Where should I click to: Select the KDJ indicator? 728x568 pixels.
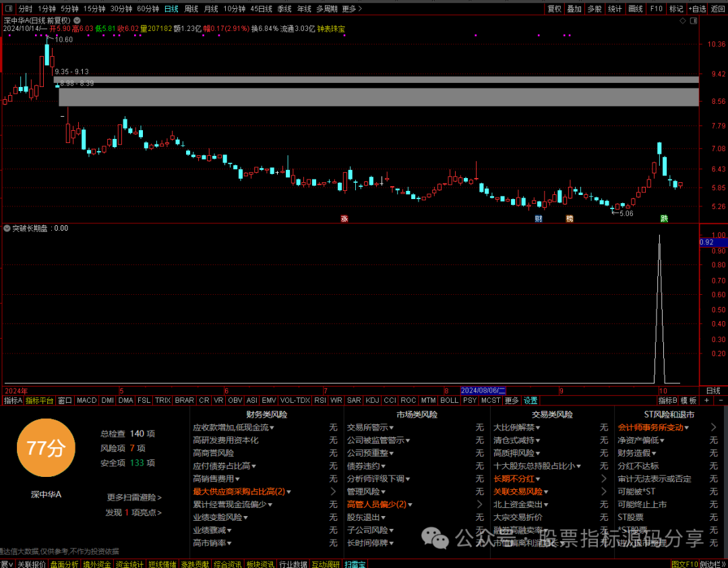pyautogui.click(x=372, y=400)
